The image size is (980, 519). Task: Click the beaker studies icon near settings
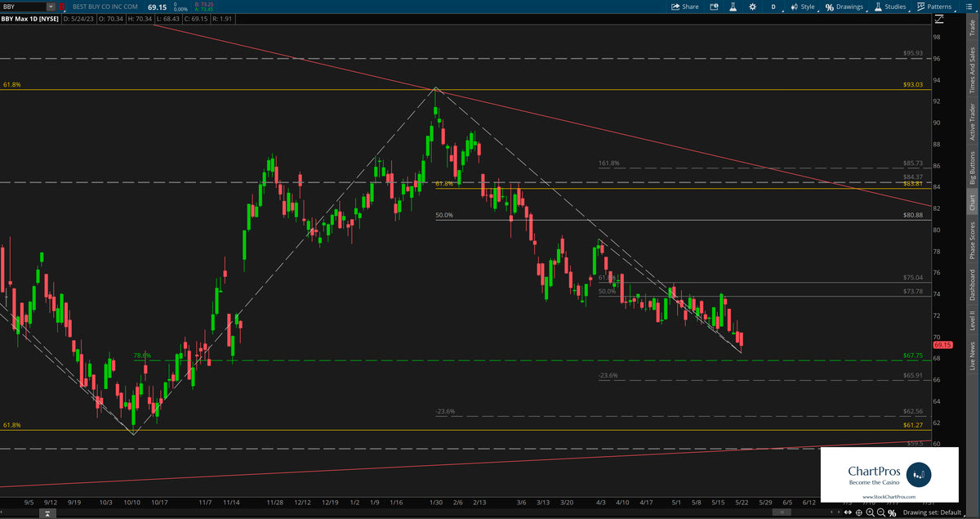pos(733,6)
